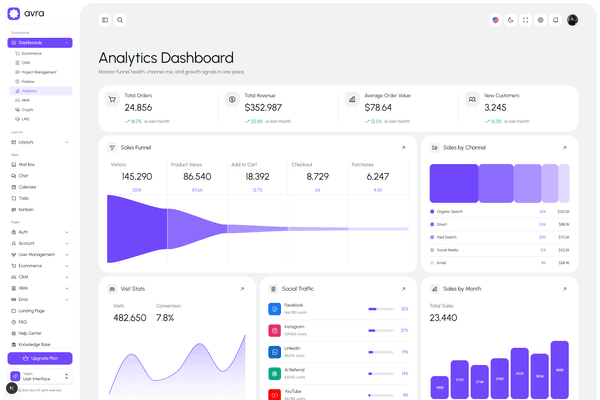Expand the Layouts menu

point(40,142)
